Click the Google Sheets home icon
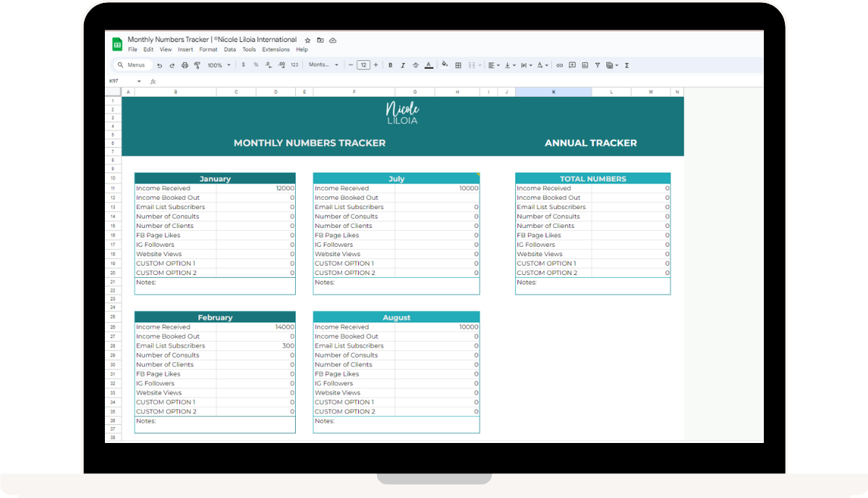 [x=117, y=44]
